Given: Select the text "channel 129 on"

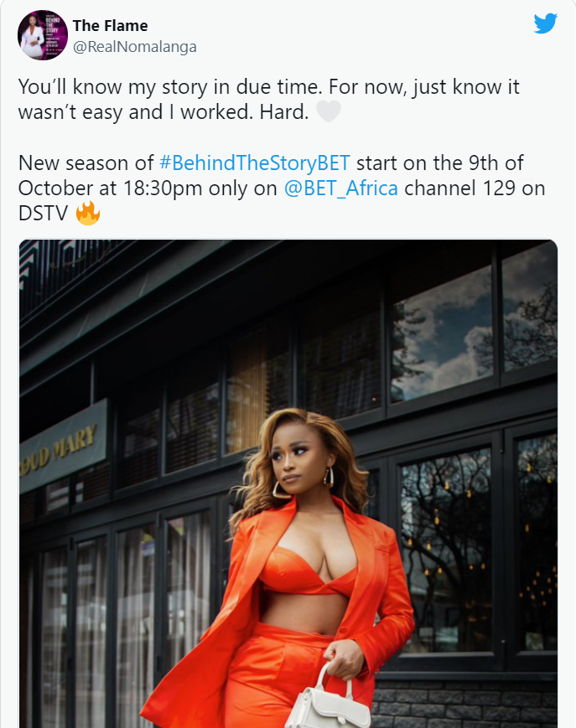Looking at the screenshot, I should 475,188.
